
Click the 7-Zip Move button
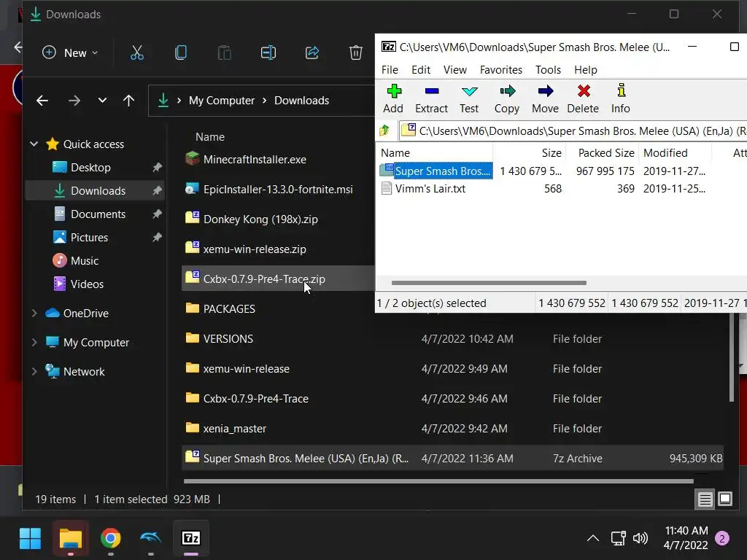(545, 99)
